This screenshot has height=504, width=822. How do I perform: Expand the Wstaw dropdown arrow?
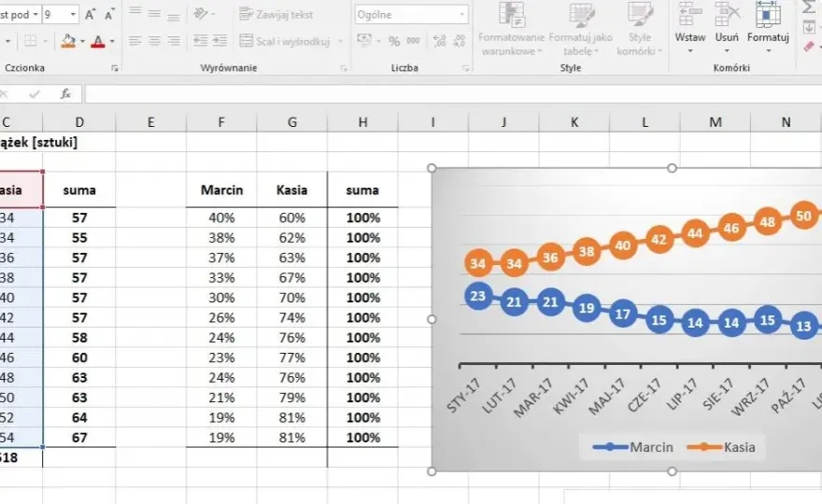[x=690, y=50]
